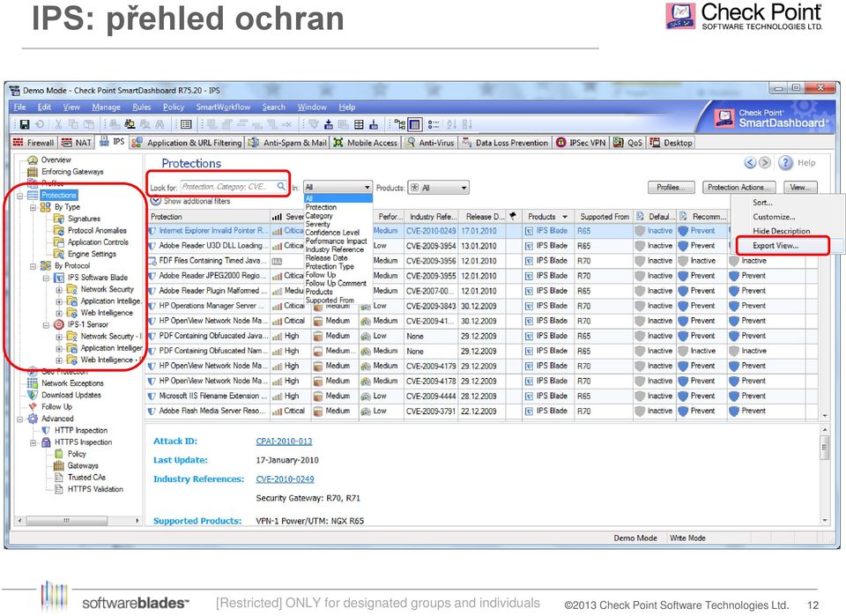Switch to the Firewall tab
Viewport: 846px width, 616px height.
click(33, 143)
